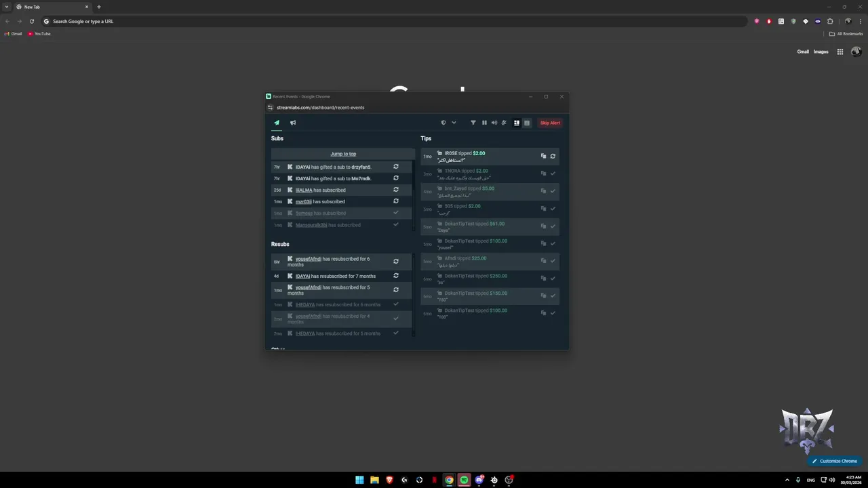Open a new tab with plus button
868x488 pixels.
(99, 7)
